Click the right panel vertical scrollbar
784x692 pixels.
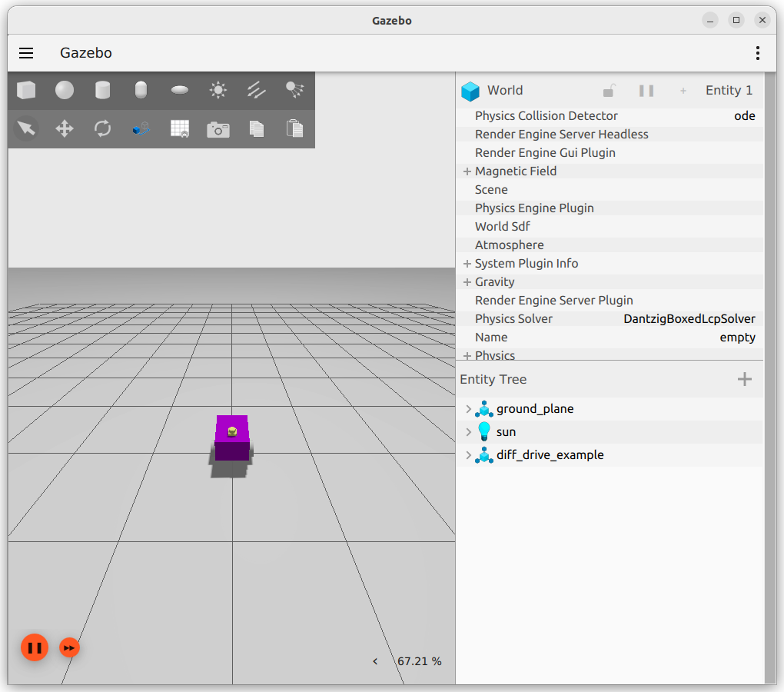[770, 378]
